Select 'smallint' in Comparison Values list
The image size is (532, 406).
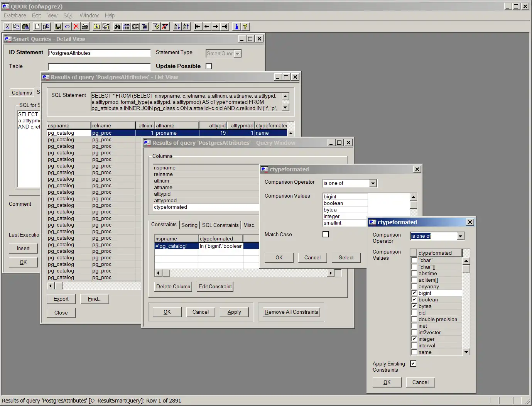345,223
